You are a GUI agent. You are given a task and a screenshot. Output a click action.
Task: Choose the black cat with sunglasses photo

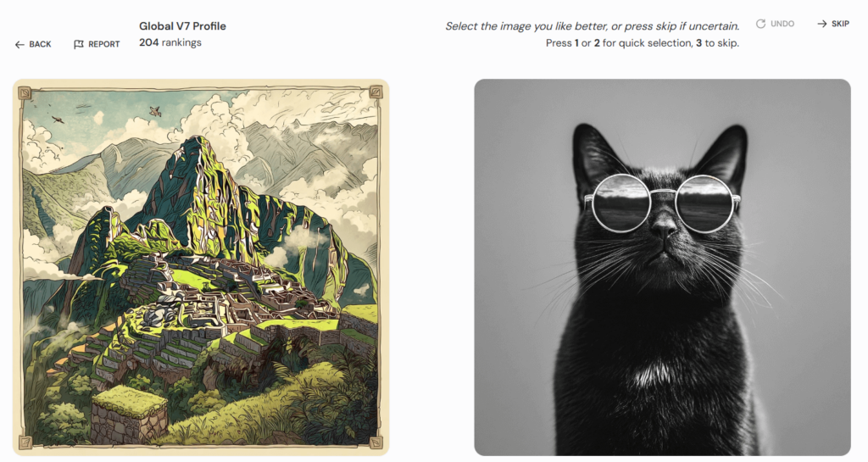(x=662, y=267)
